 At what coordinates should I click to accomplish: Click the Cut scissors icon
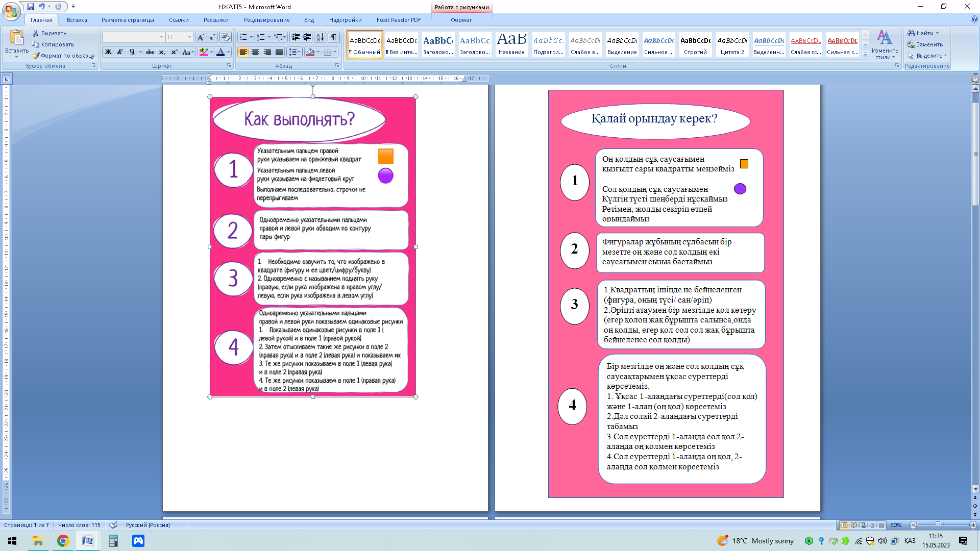click(x=36, y=33)
